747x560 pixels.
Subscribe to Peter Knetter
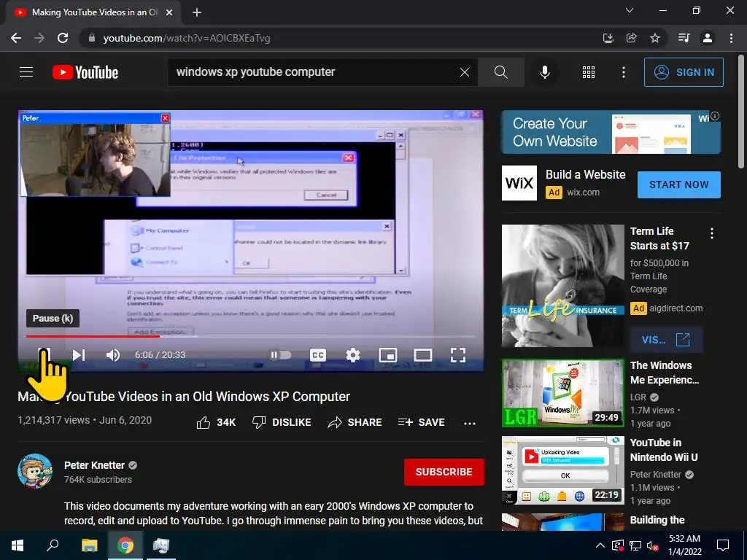pyautogui.click(x=444, y=472)
